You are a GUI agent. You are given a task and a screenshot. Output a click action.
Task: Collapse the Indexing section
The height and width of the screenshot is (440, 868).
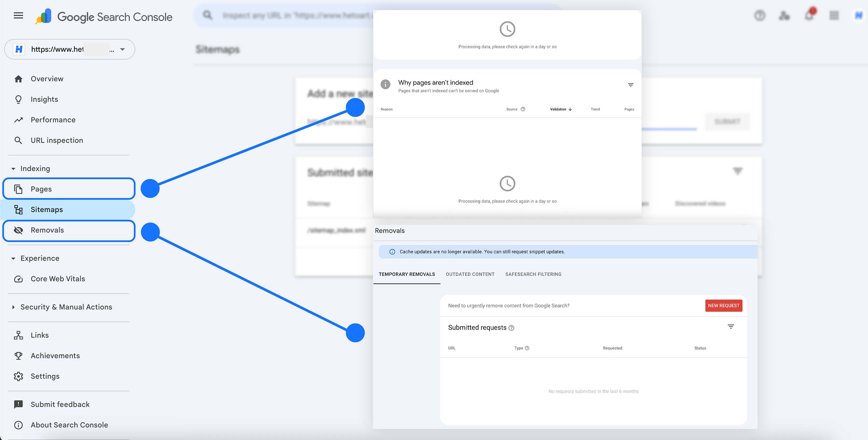tap(13, 169)
